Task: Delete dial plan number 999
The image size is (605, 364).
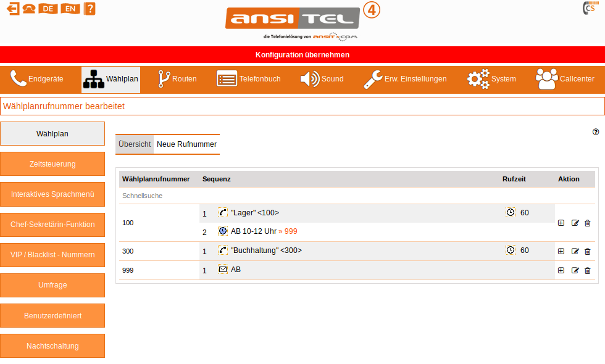Action: pos(587,270)
